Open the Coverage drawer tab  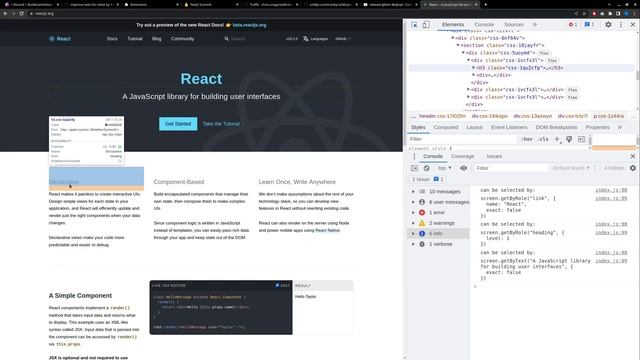(x=462, y=156)
